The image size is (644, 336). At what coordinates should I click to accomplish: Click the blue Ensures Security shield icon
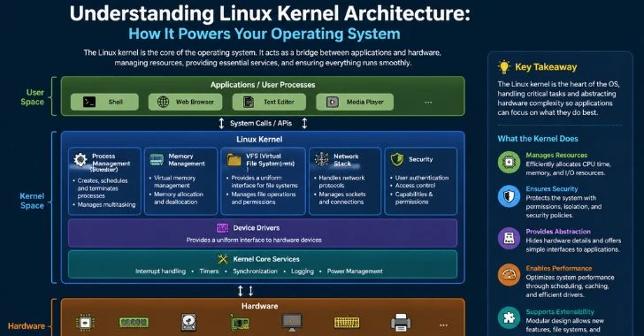click(x=509, y=196)
